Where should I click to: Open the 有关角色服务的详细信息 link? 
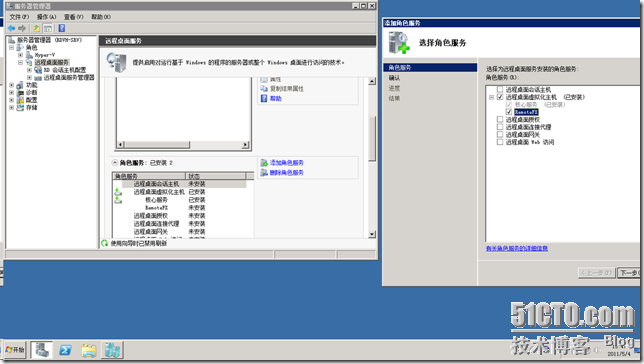(x=517, y=248)
